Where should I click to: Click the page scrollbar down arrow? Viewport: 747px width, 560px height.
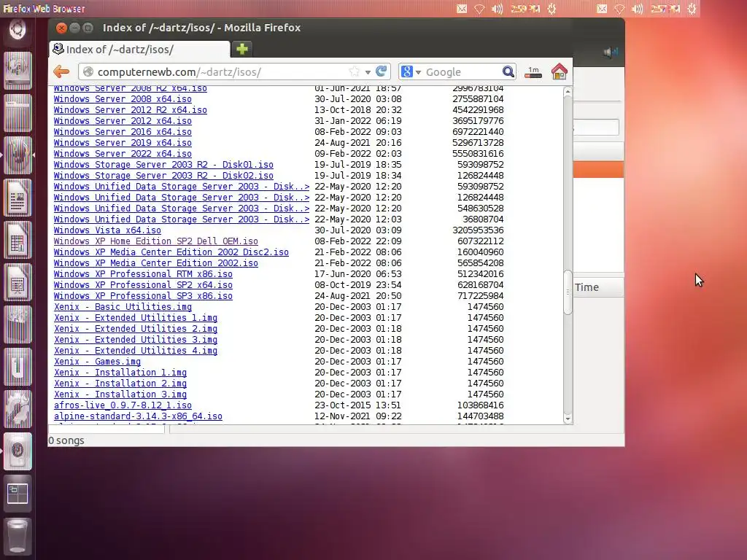(x=568, y=419)
